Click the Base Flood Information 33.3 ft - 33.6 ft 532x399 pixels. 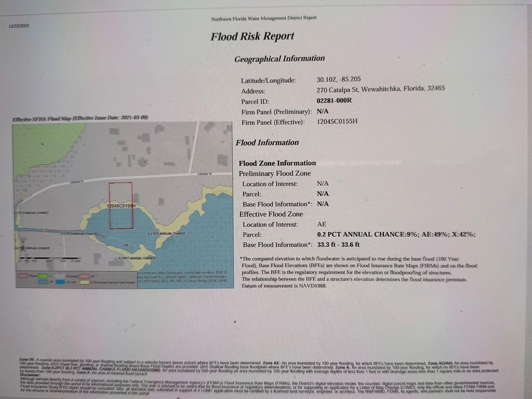tap(338, 245)
